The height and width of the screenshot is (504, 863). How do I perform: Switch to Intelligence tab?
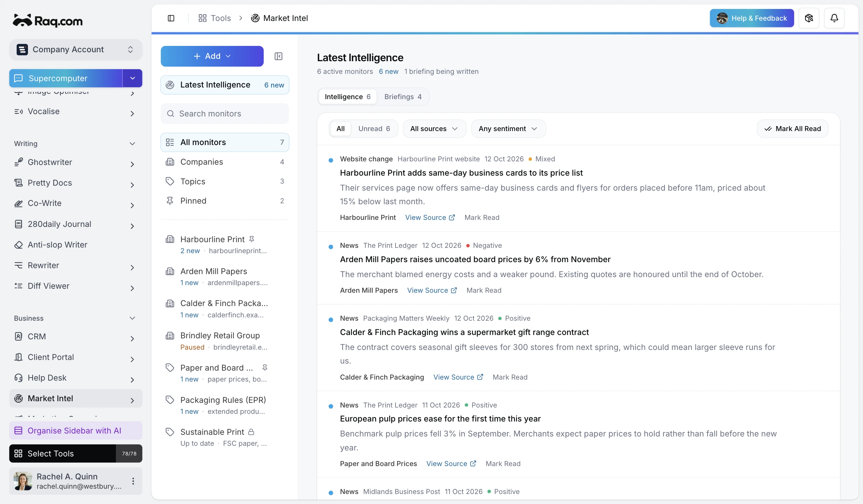[x=347, y=97]
